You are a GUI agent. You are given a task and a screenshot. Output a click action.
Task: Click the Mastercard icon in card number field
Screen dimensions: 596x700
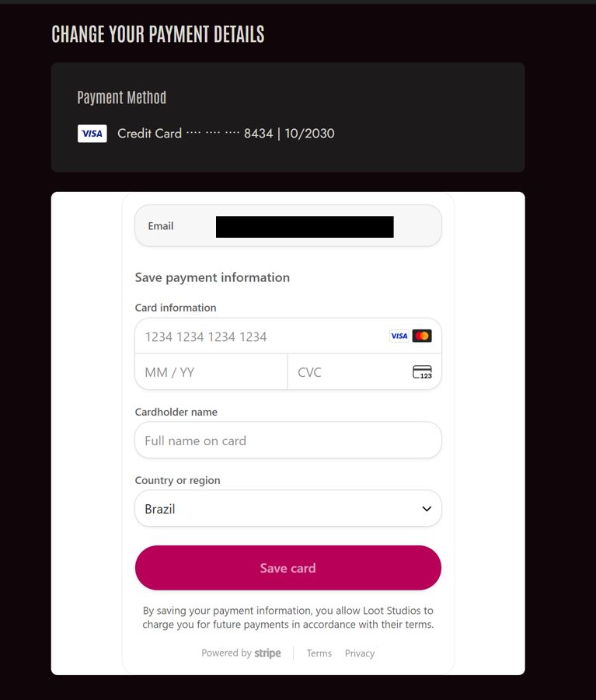422,336
